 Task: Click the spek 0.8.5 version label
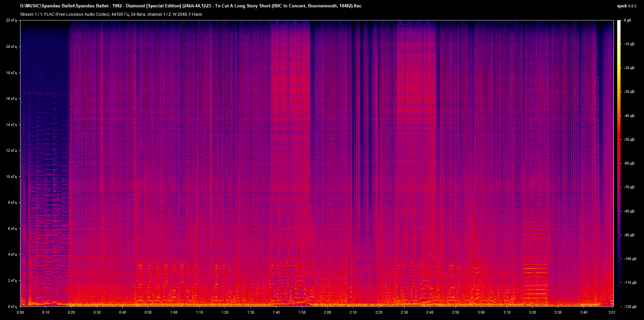(626, 6)
